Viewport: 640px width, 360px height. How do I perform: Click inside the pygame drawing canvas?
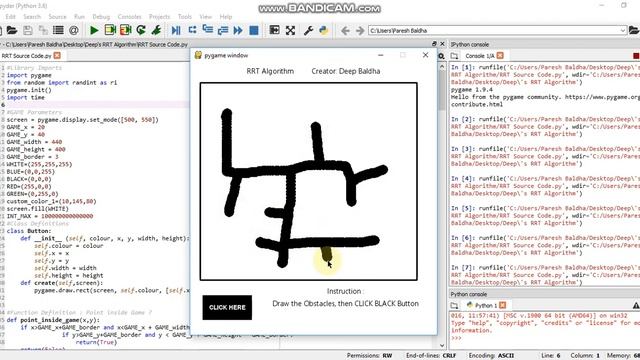[309, 181]
